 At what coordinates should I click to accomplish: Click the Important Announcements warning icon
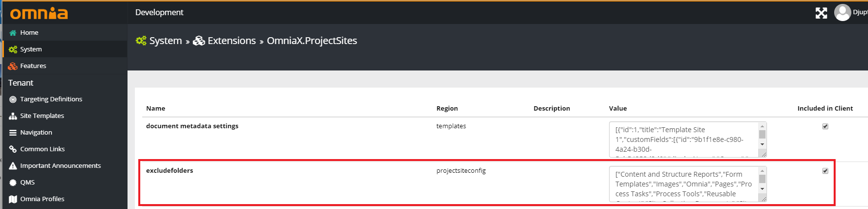coord(13,166)
